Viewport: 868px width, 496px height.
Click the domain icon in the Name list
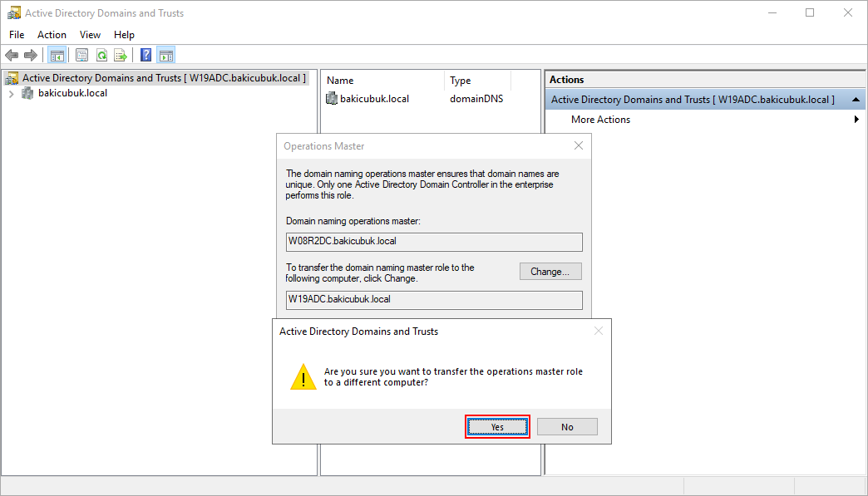332,98
